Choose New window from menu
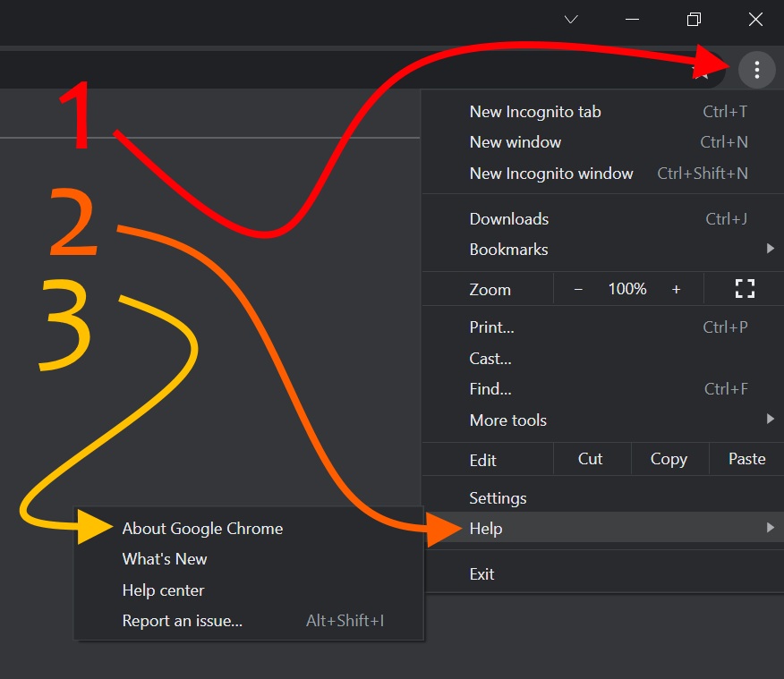The width and height of the screenshot is (784, 679). coord(603,142)
